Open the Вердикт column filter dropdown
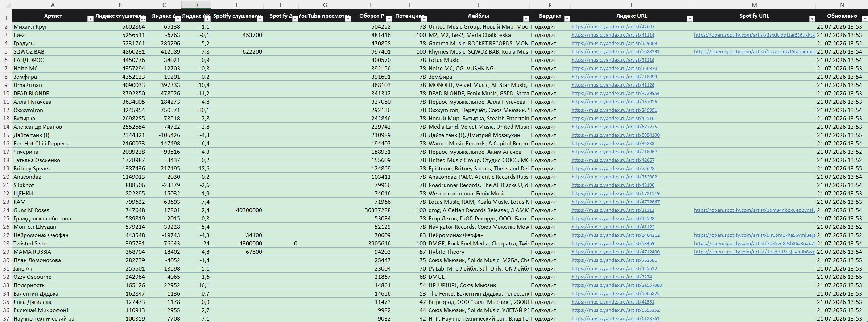The width and height of the screenshot is (868, 322). 567,19
